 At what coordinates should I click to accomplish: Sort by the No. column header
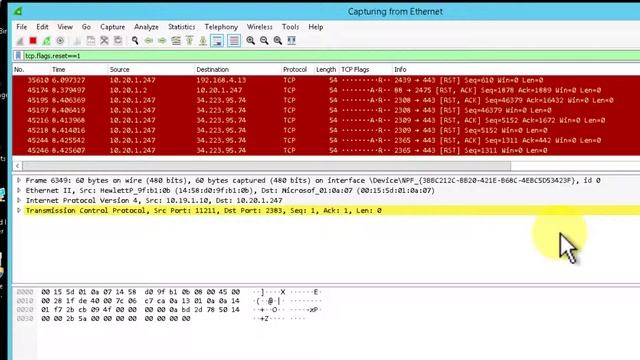point(31,69)
